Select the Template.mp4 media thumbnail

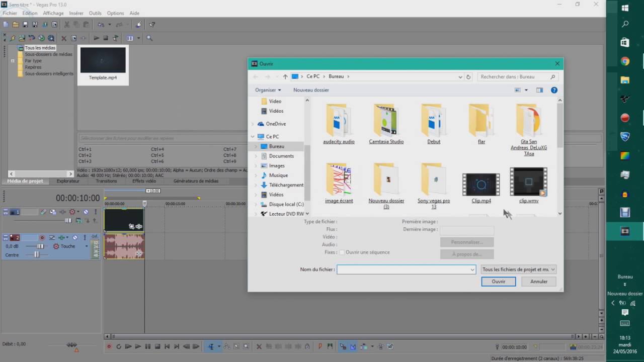(x=103, y=64)
